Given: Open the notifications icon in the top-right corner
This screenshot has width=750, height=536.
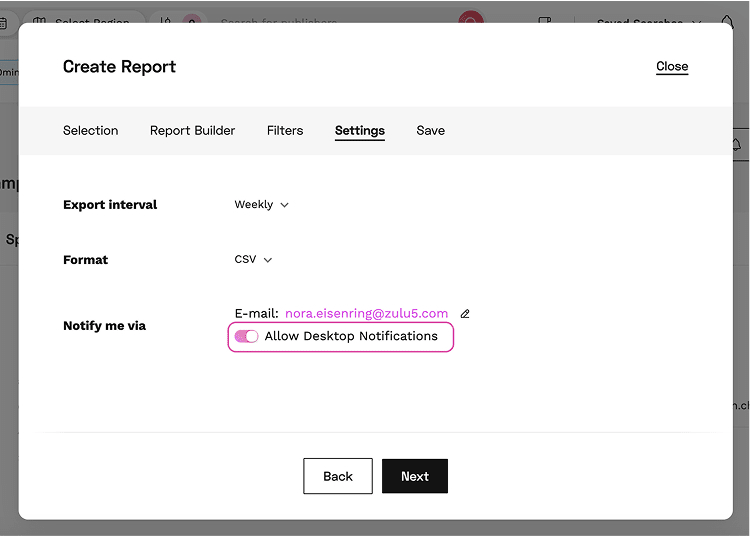Looking at the screenshot, I should [727, 21].
